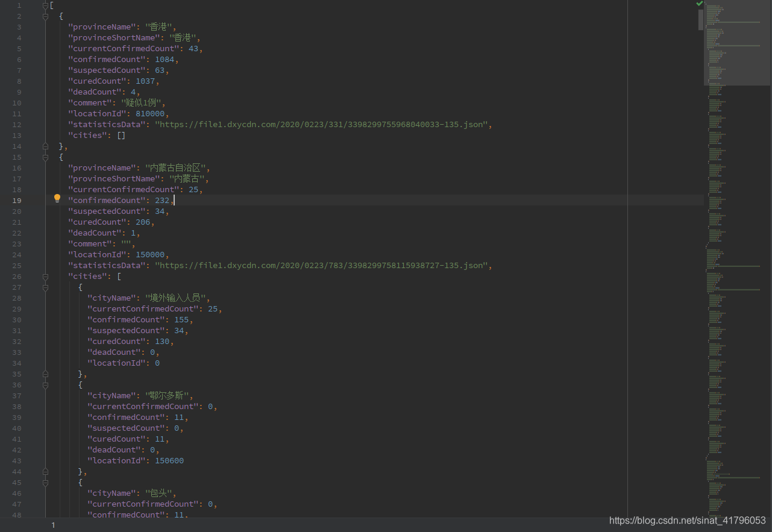Click the confirmedCount value 155
772x532 pixels.
click(x=181, y=320)
